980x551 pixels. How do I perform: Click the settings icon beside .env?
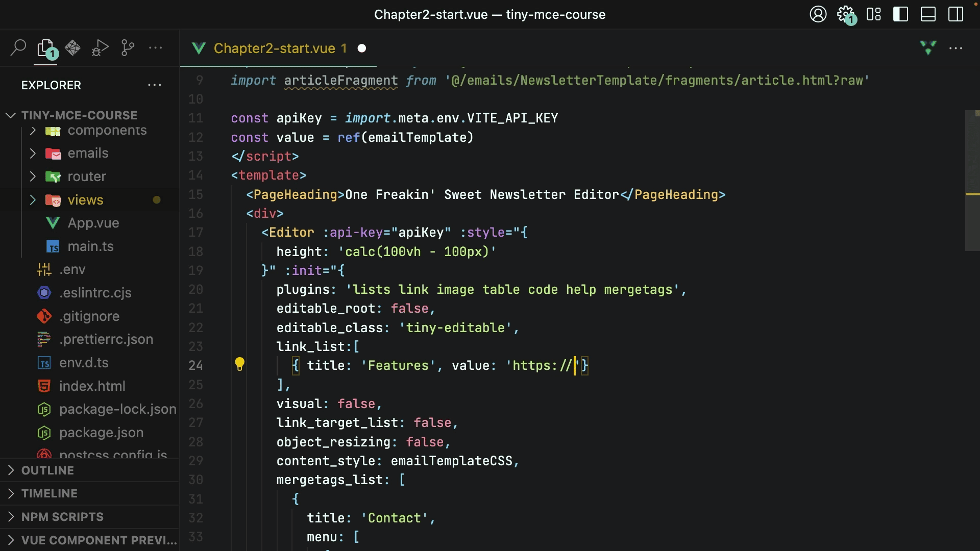[44, 269]
